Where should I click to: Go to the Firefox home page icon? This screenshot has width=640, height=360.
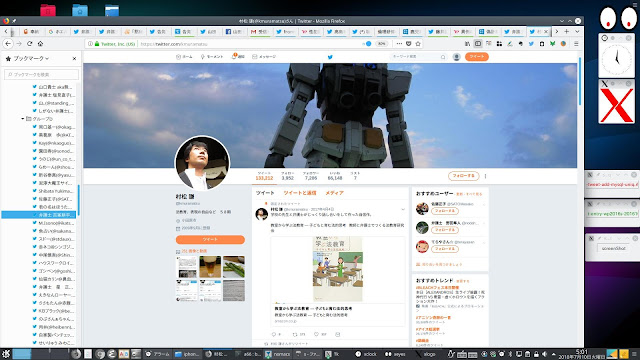[x=40, y=44]
